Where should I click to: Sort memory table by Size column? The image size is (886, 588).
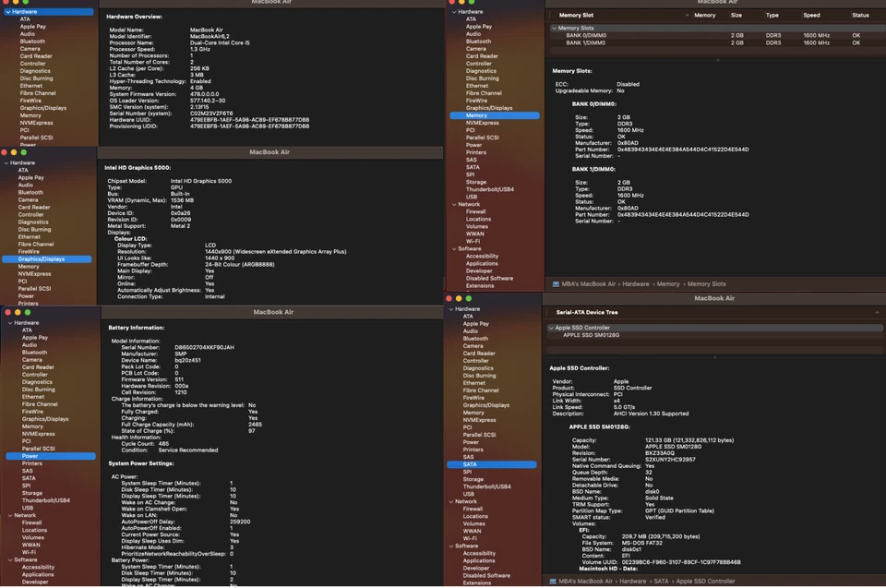point(736,16)
